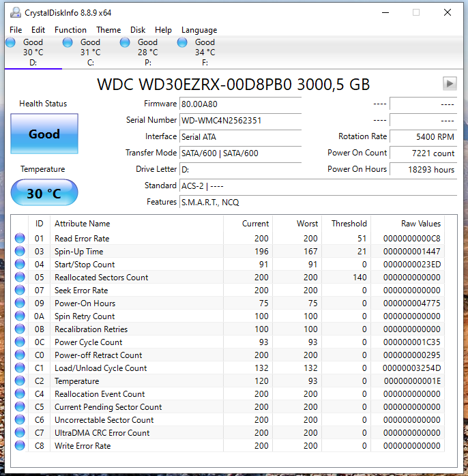Screen dimensions: 468x476
Task: Click status icon of Load/Unload Cycle Count
Action: click(x=20, y=368)
